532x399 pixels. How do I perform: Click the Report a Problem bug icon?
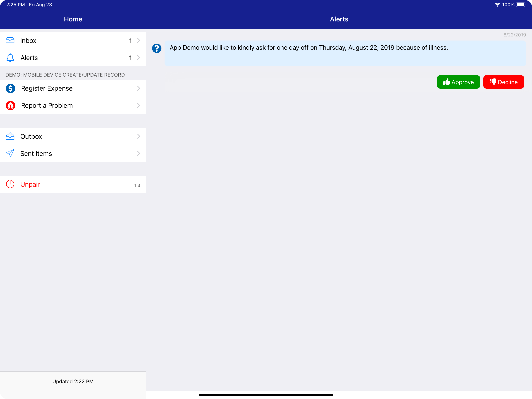point(10,105)
